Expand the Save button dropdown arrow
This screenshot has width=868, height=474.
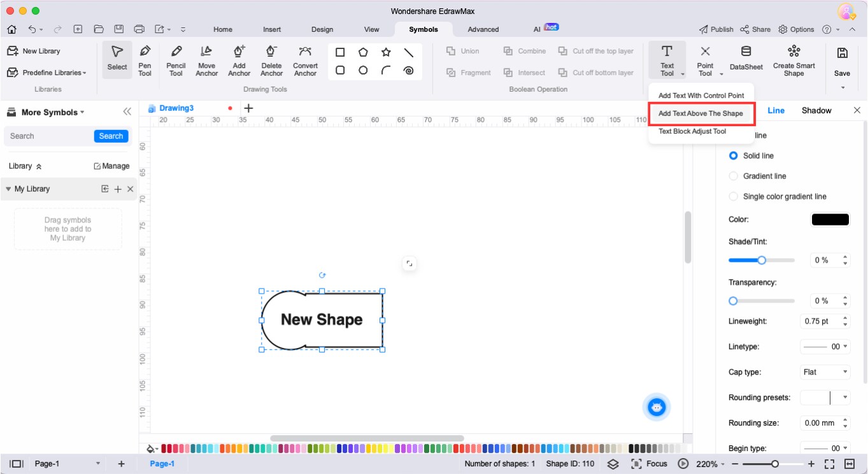842,87
